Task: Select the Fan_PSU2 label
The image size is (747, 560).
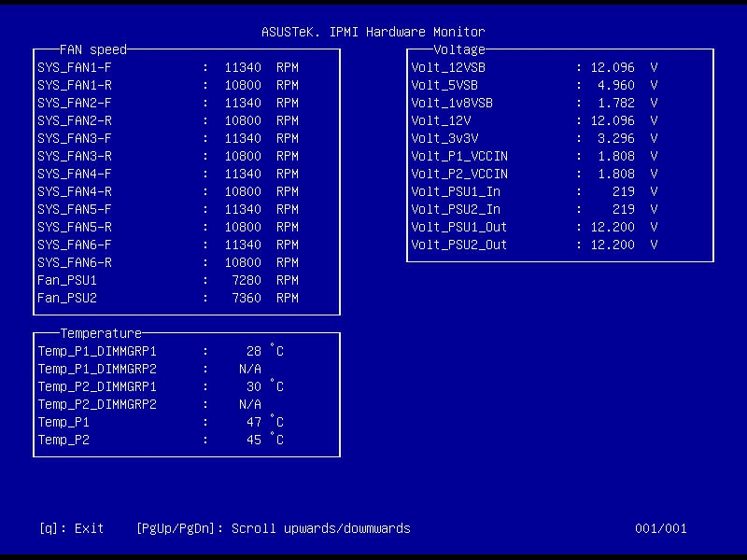Action: coord(67,298)
